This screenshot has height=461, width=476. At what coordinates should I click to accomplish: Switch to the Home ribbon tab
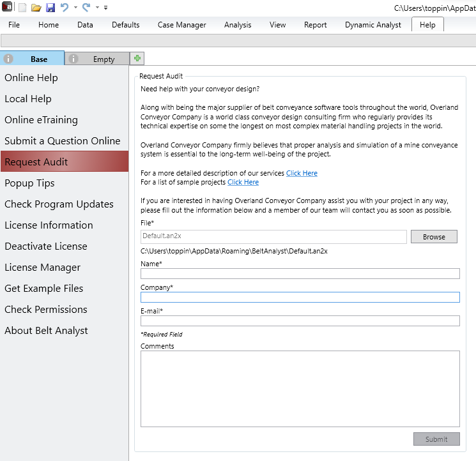(x=49, y=25)
